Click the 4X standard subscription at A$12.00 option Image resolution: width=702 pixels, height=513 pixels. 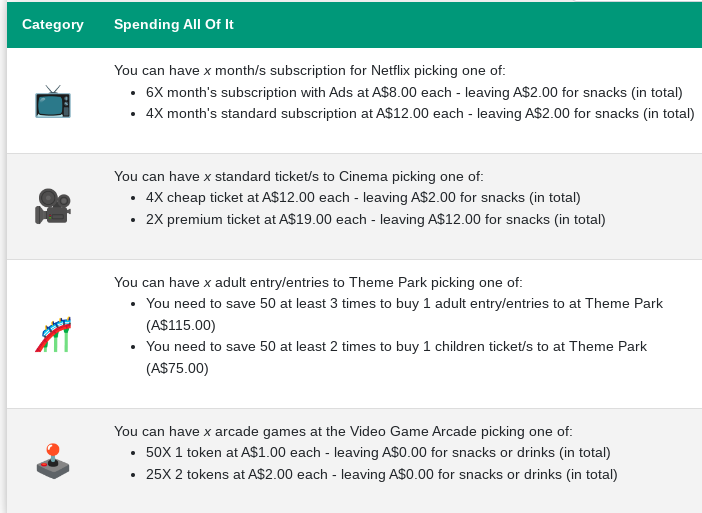click(420, 114)
